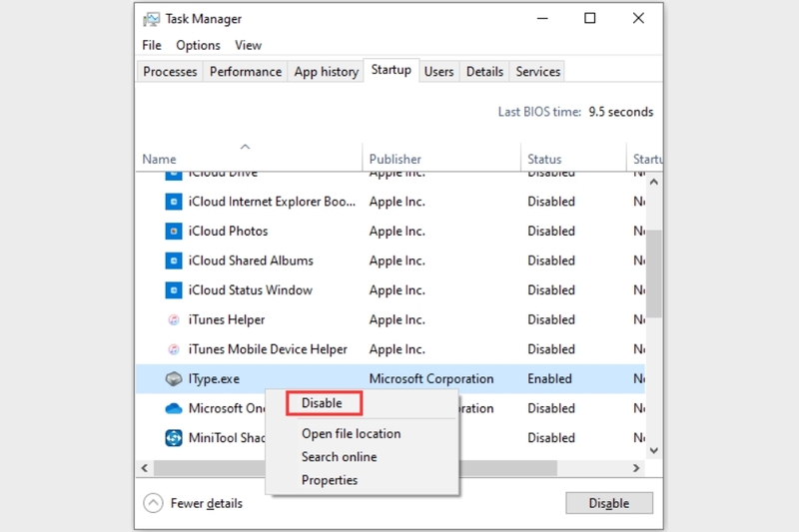The height and width of the screenshot is (532, 799).
Task: Choose Properties in the context menu
Action: click(330, 480)
